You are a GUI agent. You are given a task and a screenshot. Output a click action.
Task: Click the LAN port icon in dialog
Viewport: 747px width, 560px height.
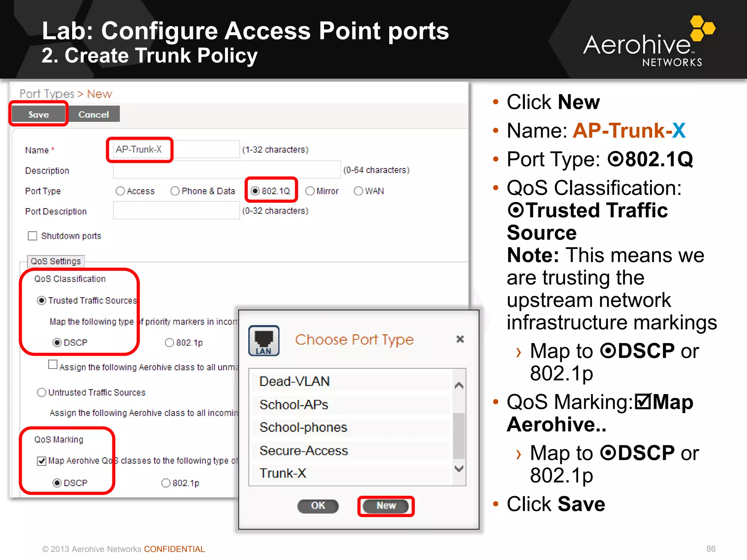click(264, 340)
